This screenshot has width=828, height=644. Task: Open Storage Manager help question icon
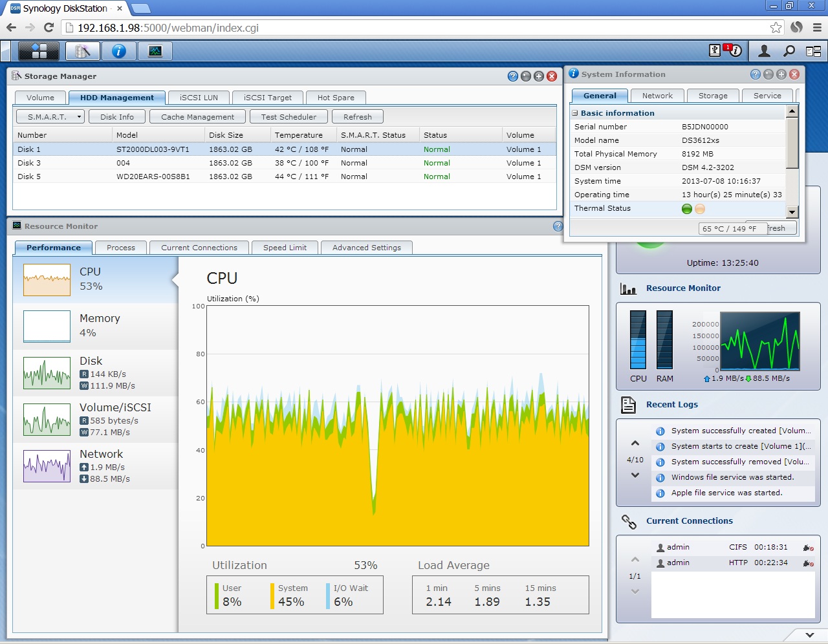(512, 76)
